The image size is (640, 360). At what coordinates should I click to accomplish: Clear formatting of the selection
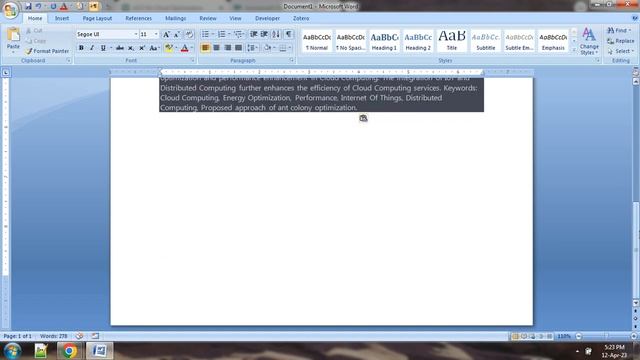[x=189, y=35]
